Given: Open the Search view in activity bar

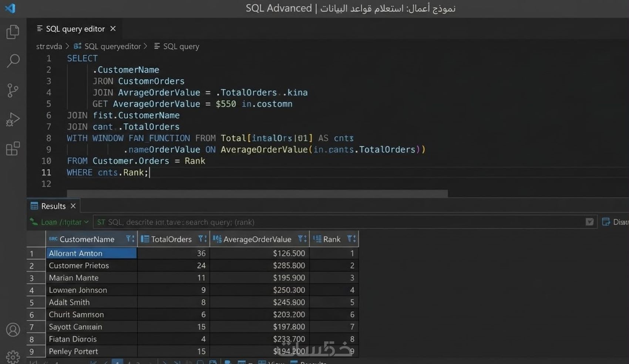Looking at the screenshot, I should coord(13,61).
